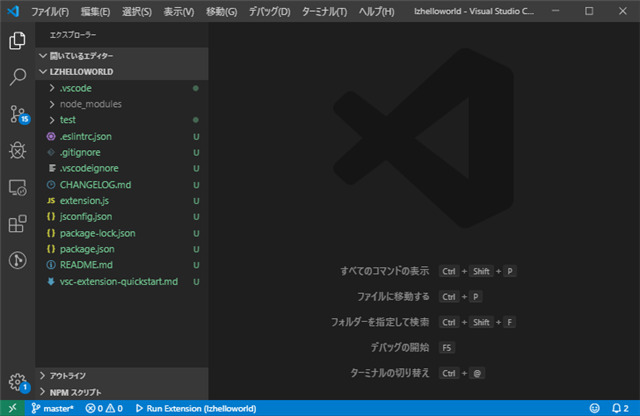Open the 移動(G) menu
This screenshot has width=640, height=416.
[221, 11]
